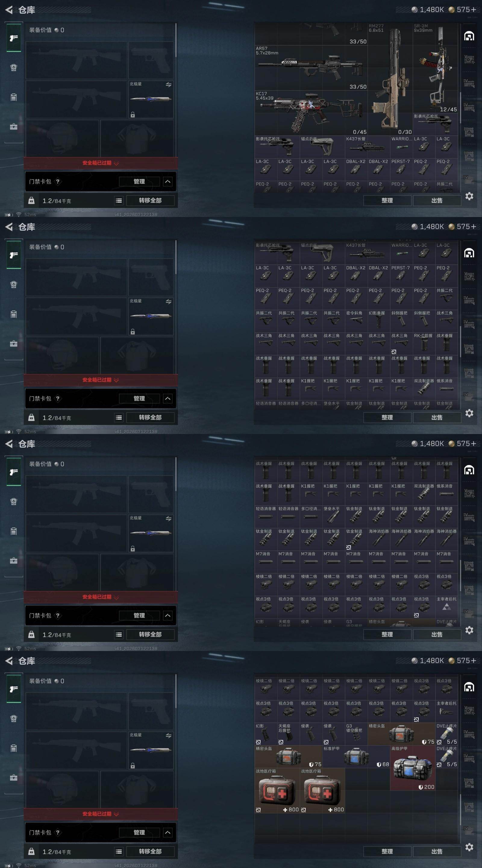Select the AR57 5.7x28mm rifle
Image resolution: width=482 pixels, height=868 pixels.
(x=311, y=68)
